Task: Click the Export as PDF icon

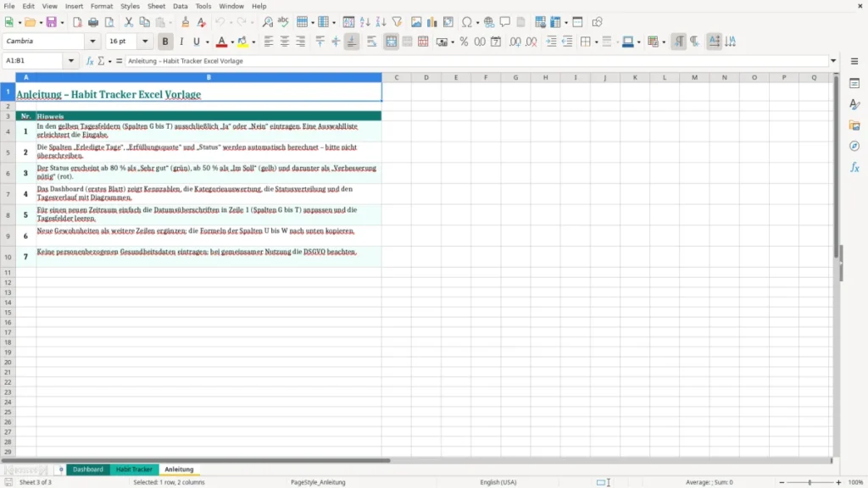Action: pyautogui.click(x=77, y=22)
